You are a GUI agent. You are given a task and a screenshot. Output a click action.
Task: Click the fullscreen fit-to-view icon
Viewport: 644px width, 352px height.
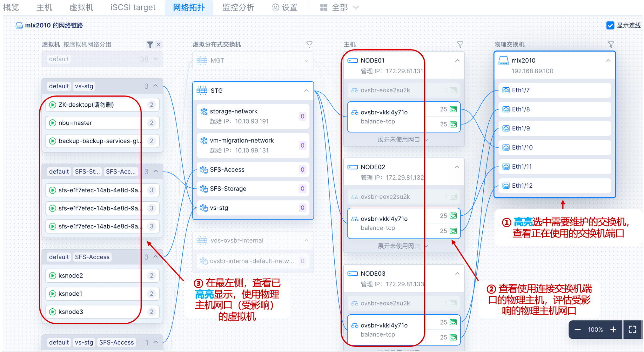point(632,329)
